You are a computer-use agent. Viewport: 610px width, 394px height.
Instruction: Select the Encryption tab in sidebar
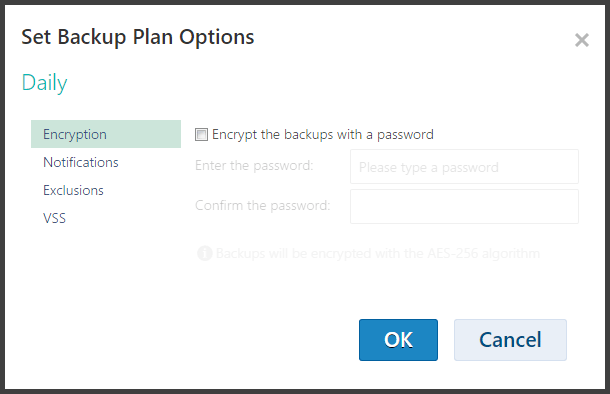click(x=106, y=134)
